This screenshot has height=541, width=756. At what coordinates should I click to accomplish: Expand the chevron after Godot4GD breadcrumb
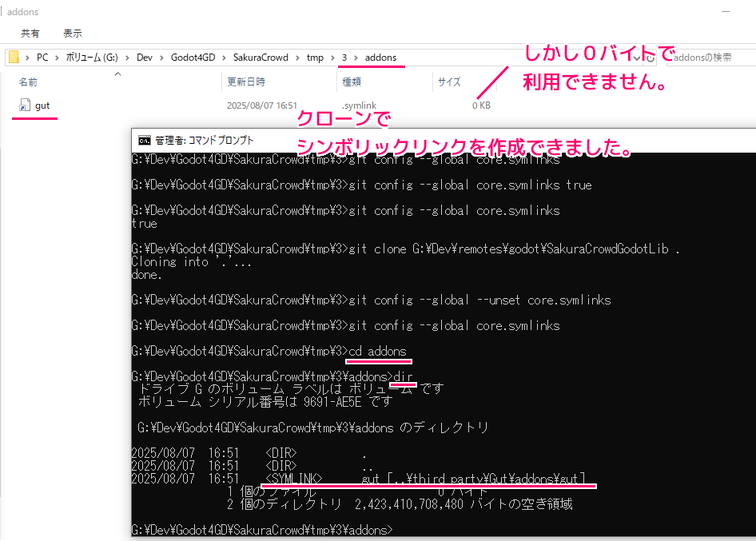click(x=223, y=58)
